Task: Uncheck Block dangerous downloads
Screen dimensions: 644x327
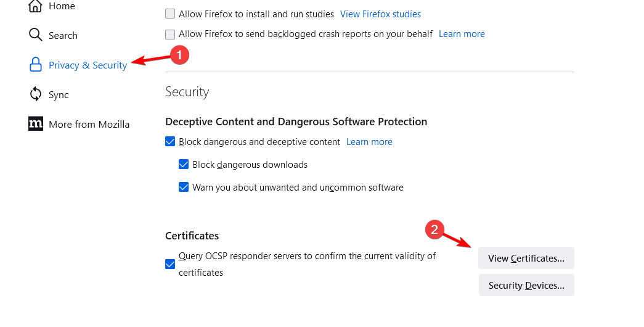Action: click(x=184, y=165)
